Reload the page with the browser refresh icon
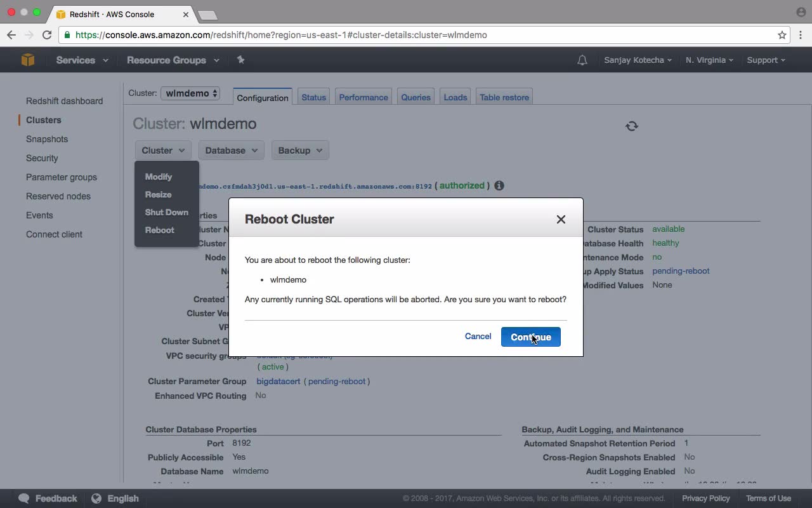812x508 pixels. tap(47, 35)
